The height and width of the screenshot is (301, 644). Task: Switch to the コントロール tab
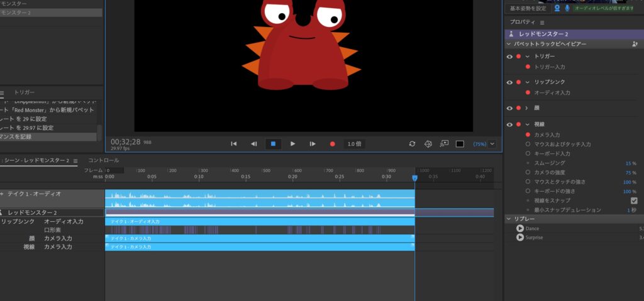pos(103,161)
